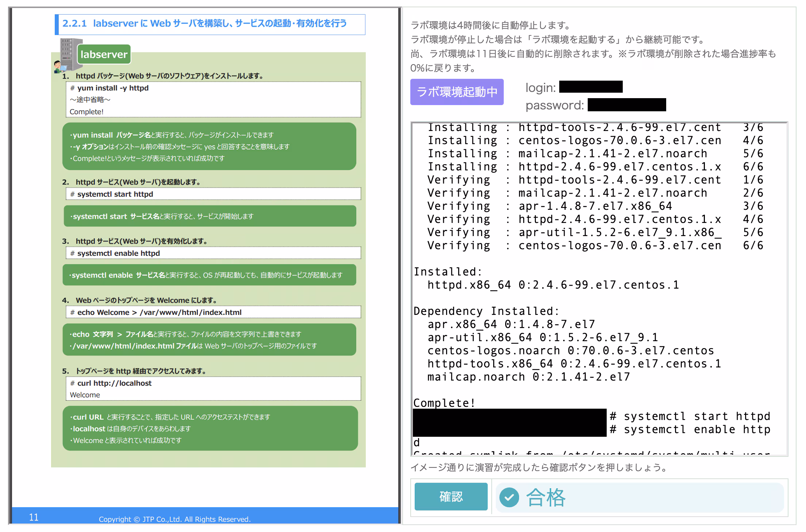
Task: Click the green labserver label badge
Action: [104, 54]
